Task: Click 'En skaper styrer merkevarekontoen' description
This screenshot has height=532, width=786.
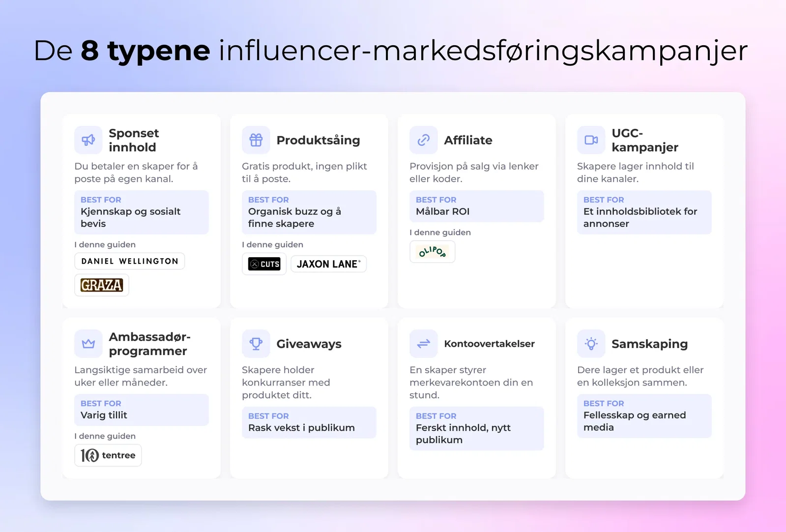Action: tap(471, 383)
